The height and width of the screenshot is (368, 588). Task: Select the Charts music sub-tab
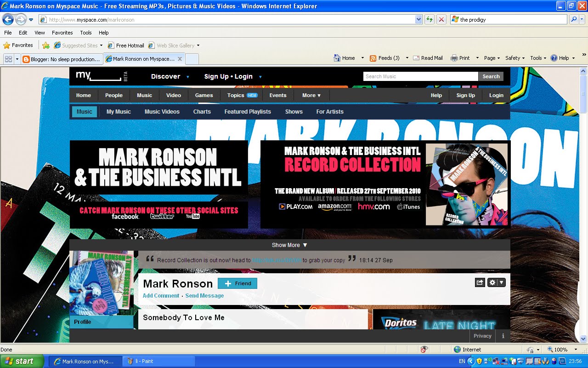click(x=202, y=112)
